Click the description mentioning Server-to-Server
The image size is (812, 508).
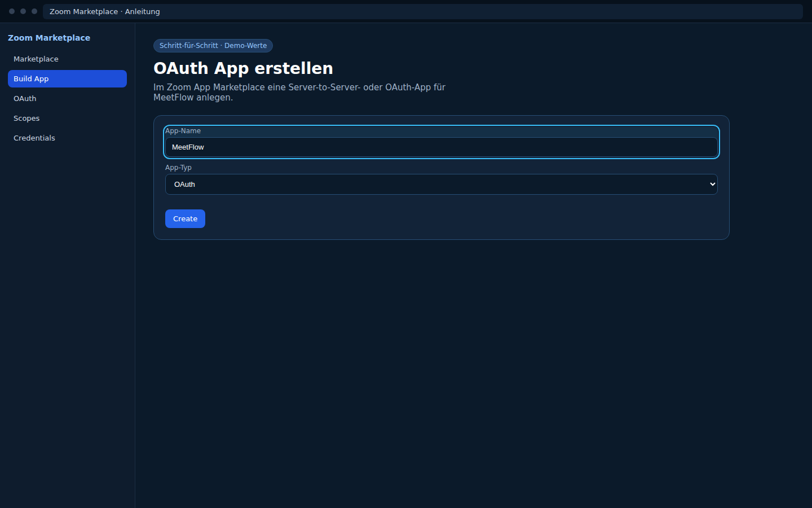pos(299,93)
